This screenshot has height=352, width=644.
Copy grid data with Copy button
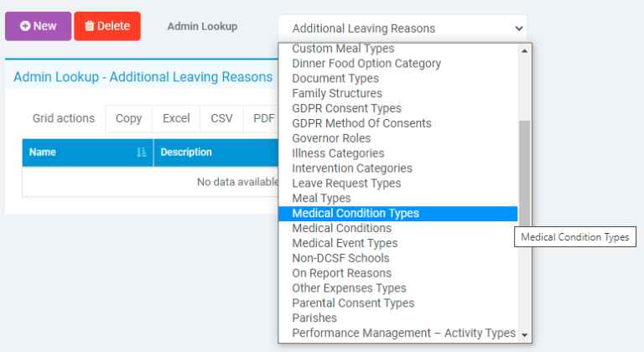click(128, 119)
